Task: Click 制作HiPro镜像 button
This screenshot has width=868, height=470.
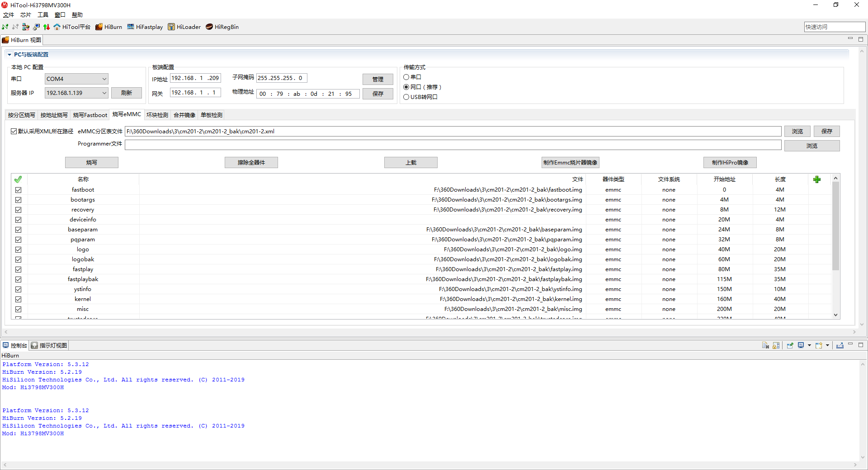Action: click(x=730, y=163)
